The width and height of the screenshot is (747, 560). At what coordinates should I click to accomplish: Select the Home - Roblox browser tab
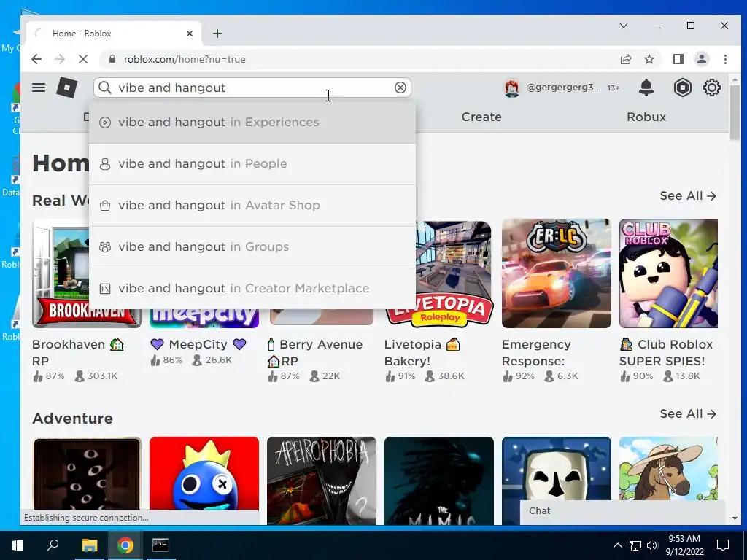(x=113, y=34)
